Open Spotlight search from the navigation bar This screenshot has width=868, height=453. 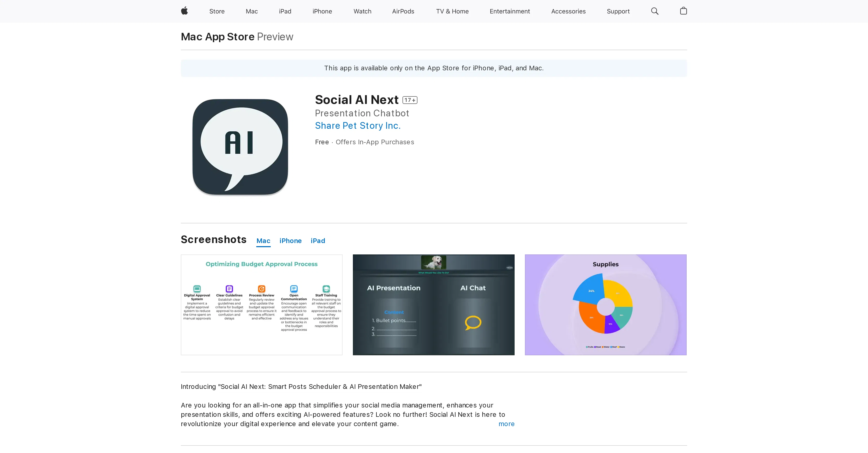[655, 11]
